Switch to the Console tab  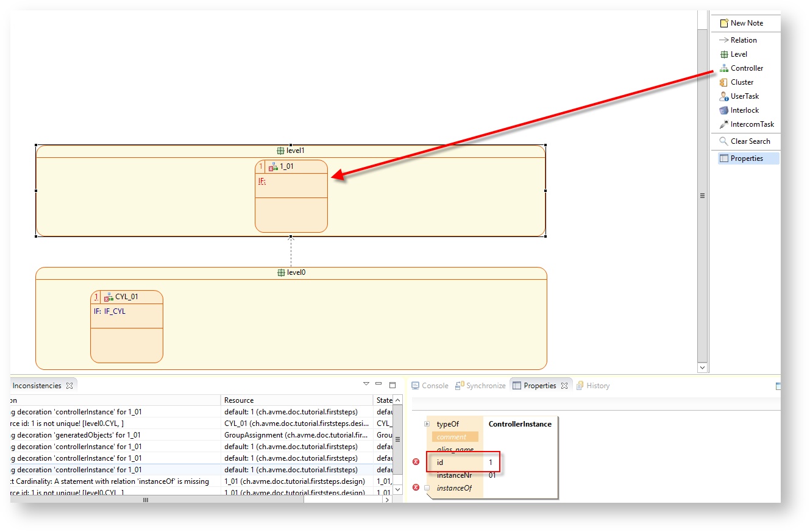pyautogui.click(x=434, y=386)
